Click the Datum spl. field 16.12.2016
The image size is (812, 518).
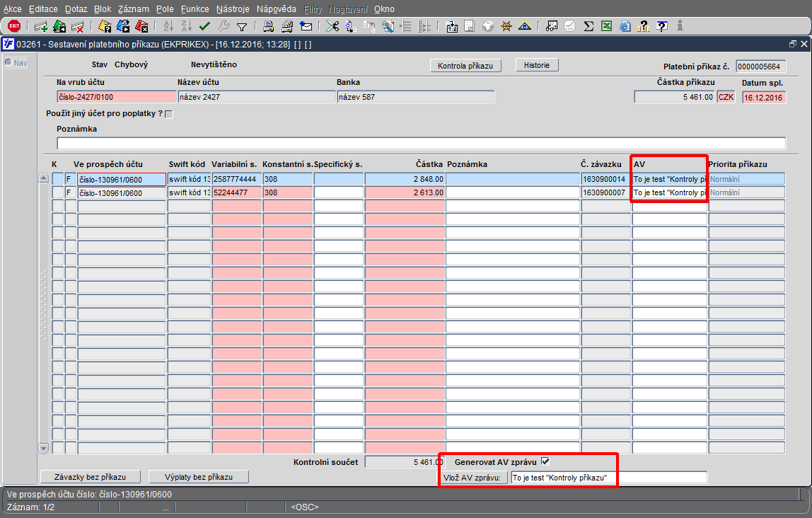pyautogui.click(x=764, y=98)
